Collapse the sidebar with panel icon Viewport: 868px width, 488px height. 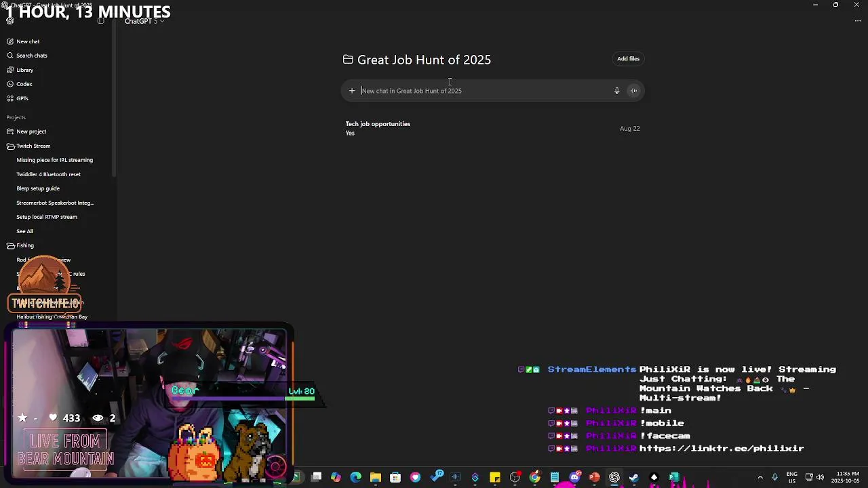[101, 21]
